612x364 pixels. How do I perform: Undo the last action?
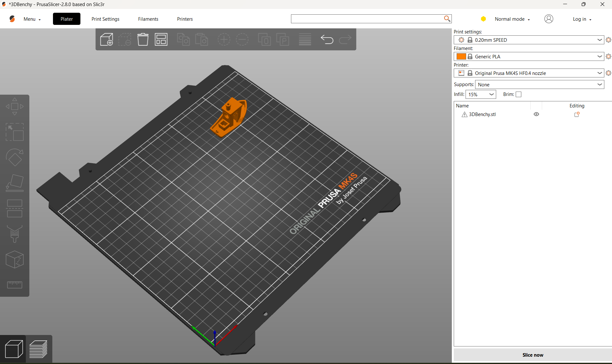tap(327, 39)
